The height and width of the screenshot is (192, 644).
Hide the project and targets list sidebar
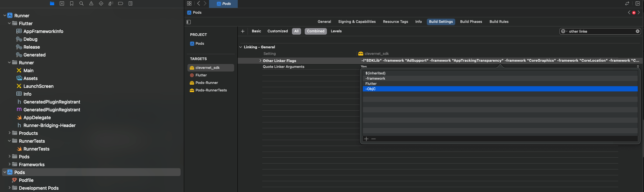(x=188, y=22)
